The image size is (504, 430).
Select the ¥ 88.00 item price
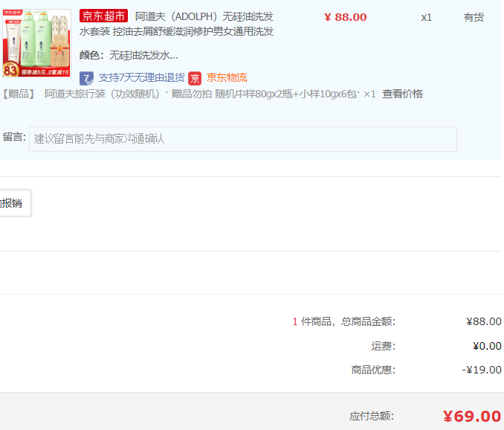[x=345, y=17]
